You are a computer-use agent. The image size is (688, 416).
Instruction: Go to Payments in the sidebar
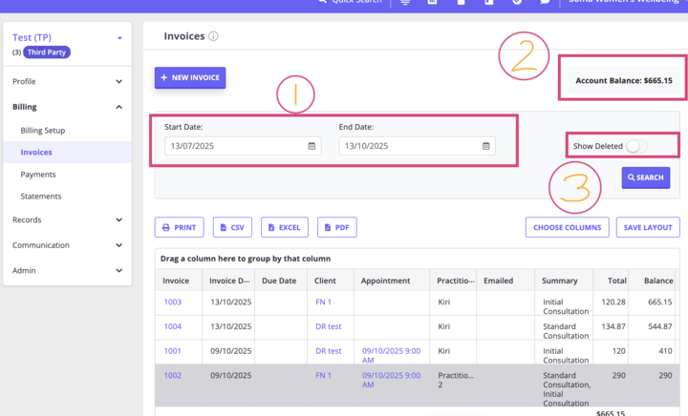38,175
